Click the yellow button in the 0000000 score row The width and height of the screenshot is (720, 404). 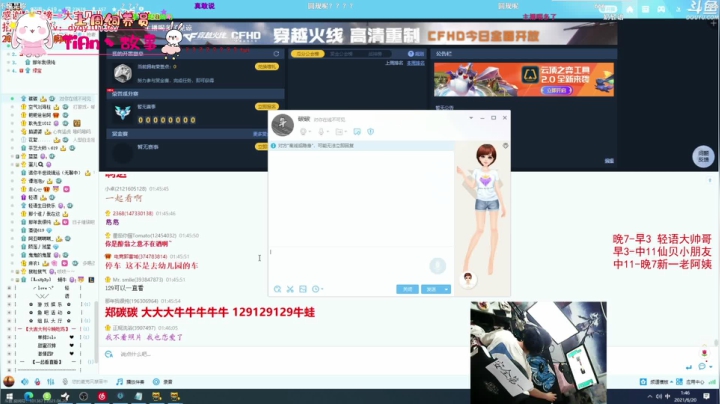[x=267, y=107]
